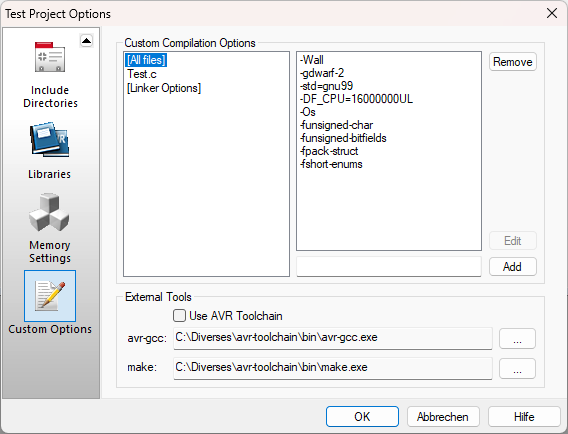Click the avr-gcc path field
Screen dimensions: 568x434
click(333, 338)
